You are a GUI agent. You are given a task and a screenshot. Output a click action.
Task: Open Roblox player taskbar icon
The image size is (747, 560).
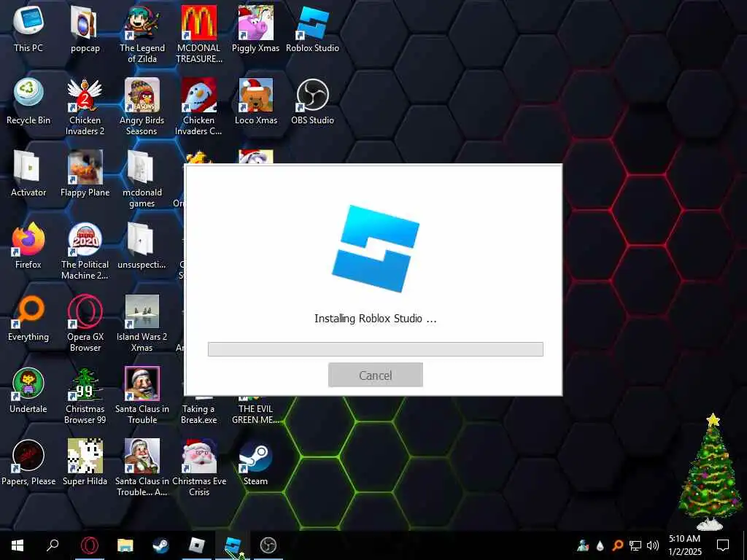(196, 545)
